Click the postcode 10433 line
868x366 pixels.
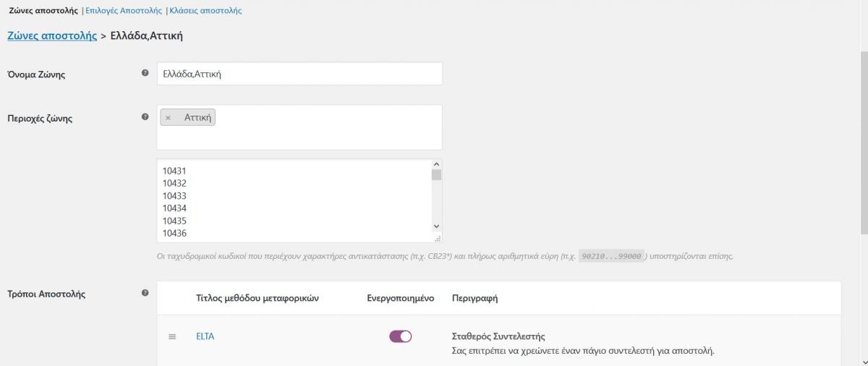tap(174, 196)
